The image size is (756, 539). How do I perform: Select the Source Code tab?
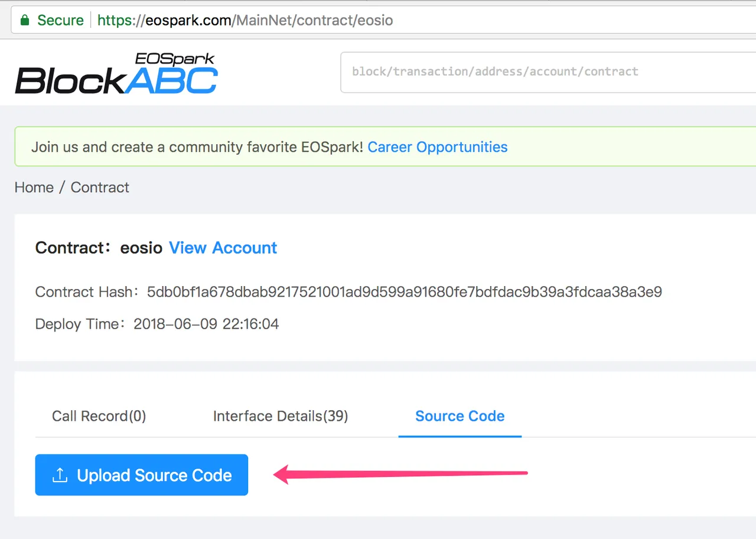coord(460,416)
